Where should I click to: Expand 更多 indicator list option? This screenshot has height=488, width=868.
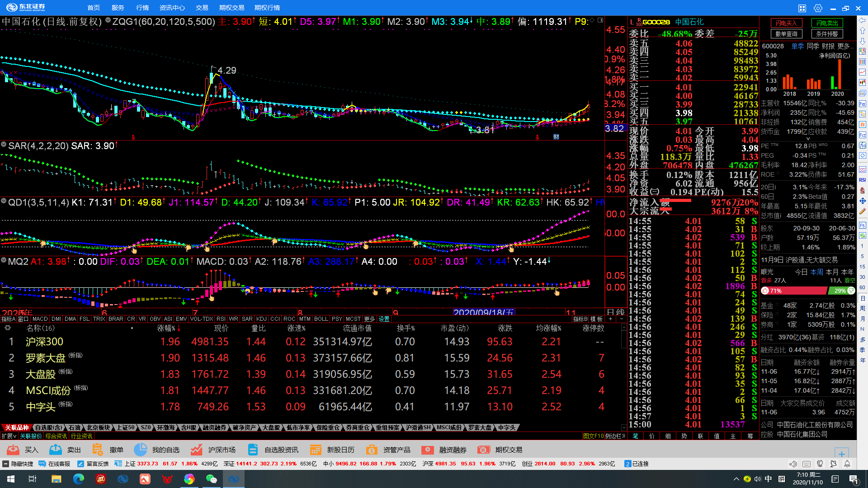369,319
